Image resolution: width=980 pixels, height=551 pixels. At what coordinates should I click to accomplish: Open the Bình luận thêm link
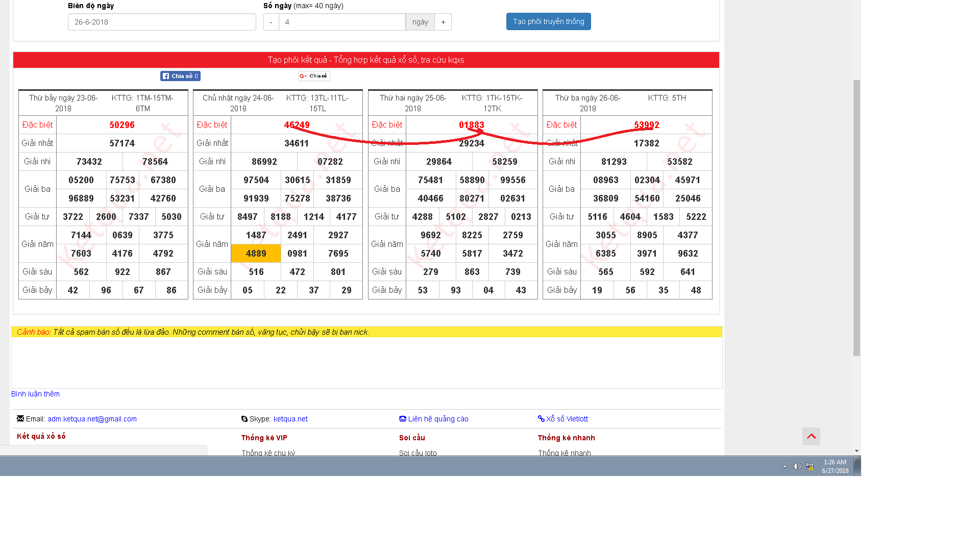[x=35, y=394]
